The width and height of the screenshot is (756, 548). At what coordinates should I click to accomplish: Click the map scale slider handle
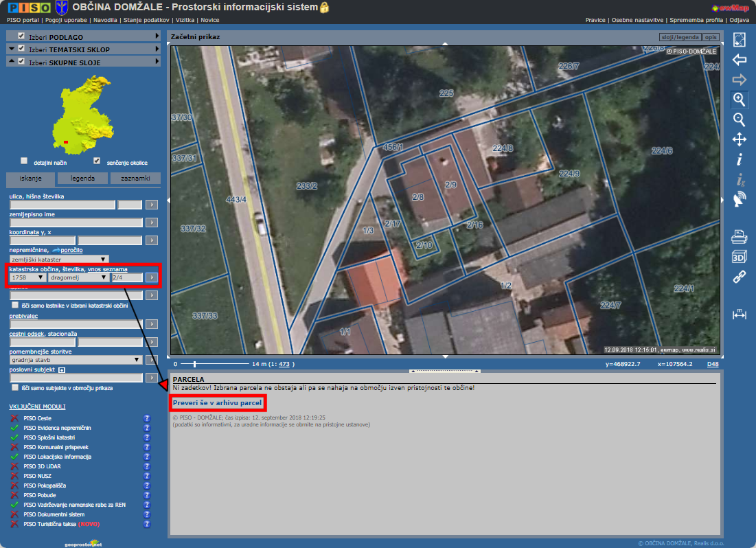(194, 364)
